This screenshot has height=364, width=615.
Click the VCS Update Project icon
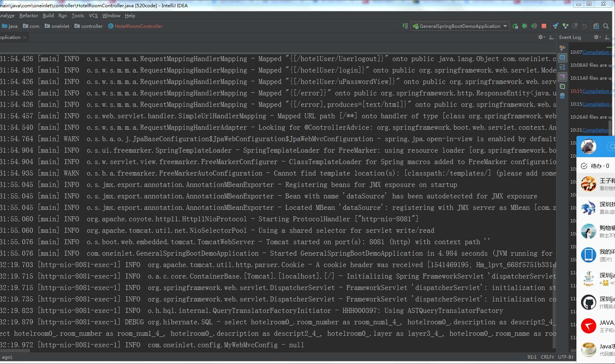tap(556, 26)
